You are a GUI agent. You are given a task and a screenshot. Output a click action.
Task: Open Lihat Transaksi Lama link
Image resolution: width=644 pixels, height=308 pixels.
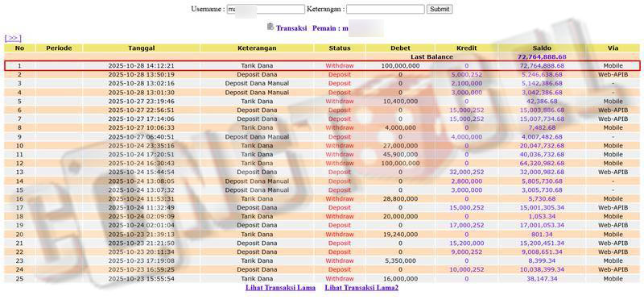pyautogui.click(x=280, y=288)
